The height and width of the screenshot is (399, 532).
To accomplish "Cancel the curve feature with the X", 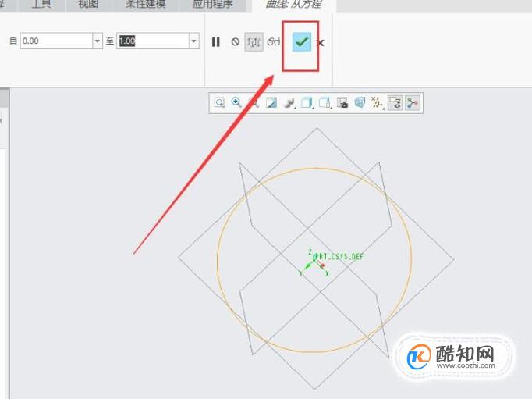I will [x=321, y=43].
